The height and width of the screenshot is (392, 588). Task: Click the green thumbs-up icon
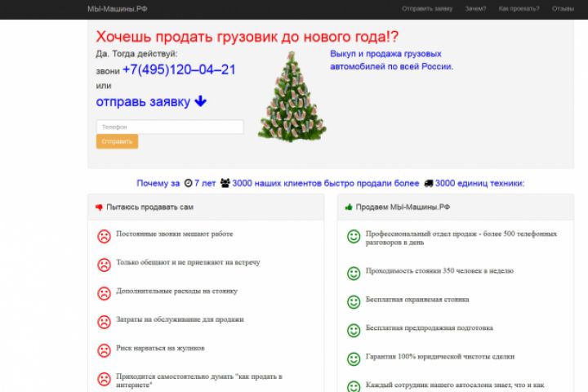(x=349, y=207)
